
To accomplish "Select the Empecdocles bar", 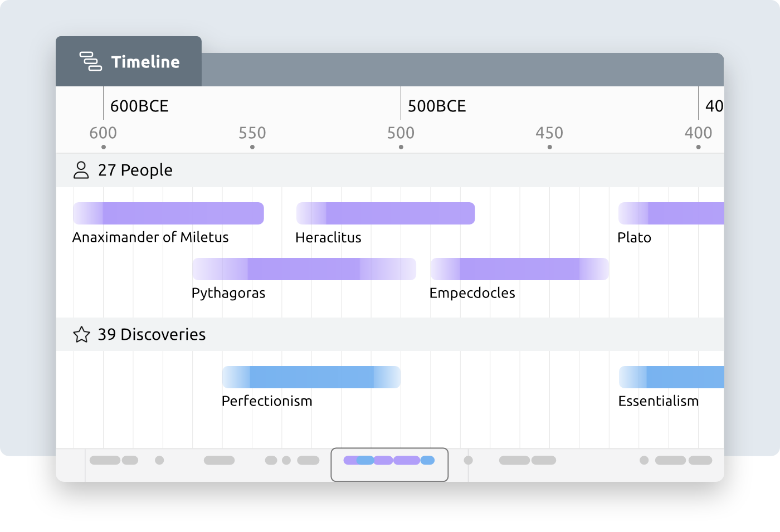I will tap(519, 269).
